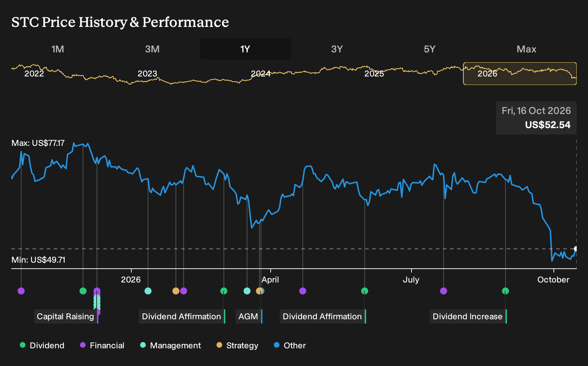Toggle the Dividend legend filter
588x366 pixels.
(42, 345)
